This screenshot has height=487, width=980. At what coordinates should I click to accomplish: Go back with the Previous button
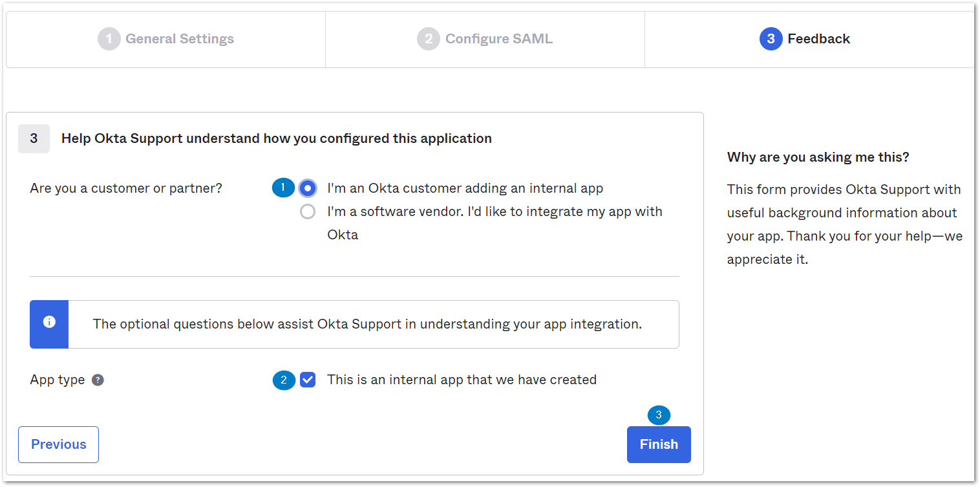(58, 444)
